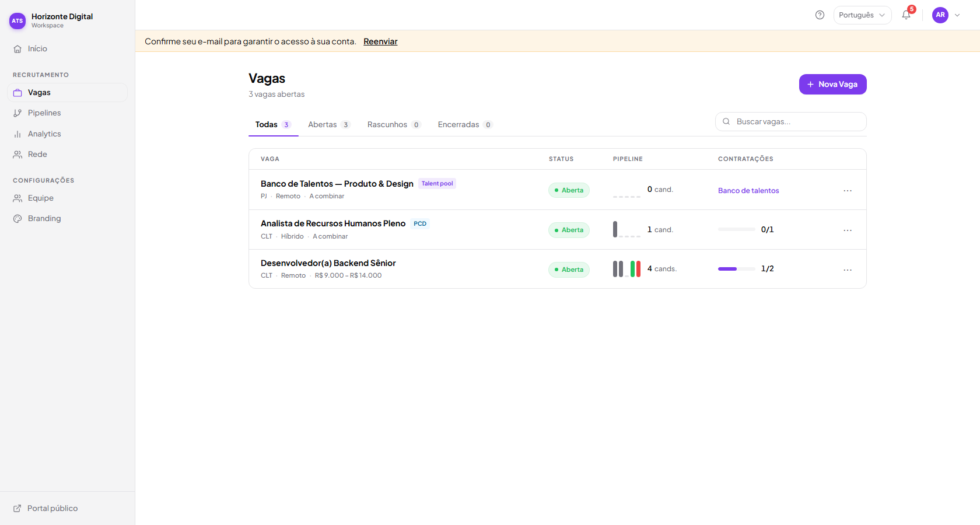This screenshot has height=525, width=980.
Task: Open more options for Analista de Recursos Humanos row
Action: [x=848, y=230]
